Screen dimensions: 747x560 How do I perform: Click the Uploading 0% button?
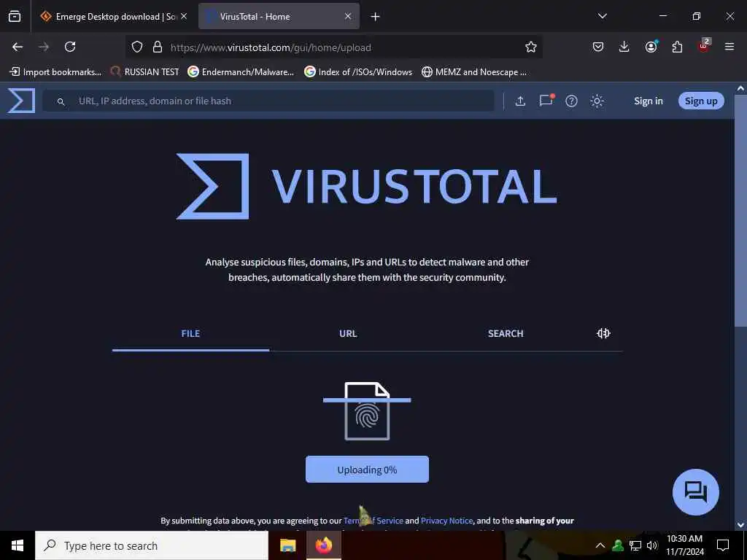tap(367, 470)
